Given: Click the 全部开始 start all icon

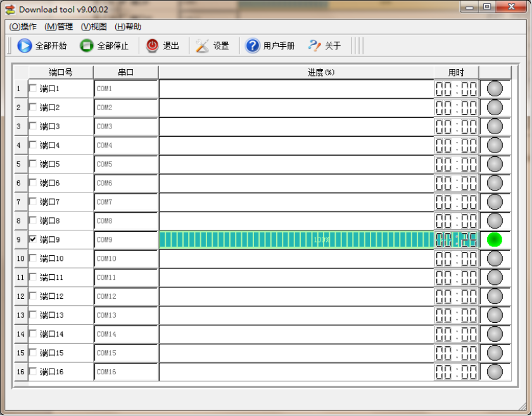Looking at the screenshot, I should tap(25, 46).
